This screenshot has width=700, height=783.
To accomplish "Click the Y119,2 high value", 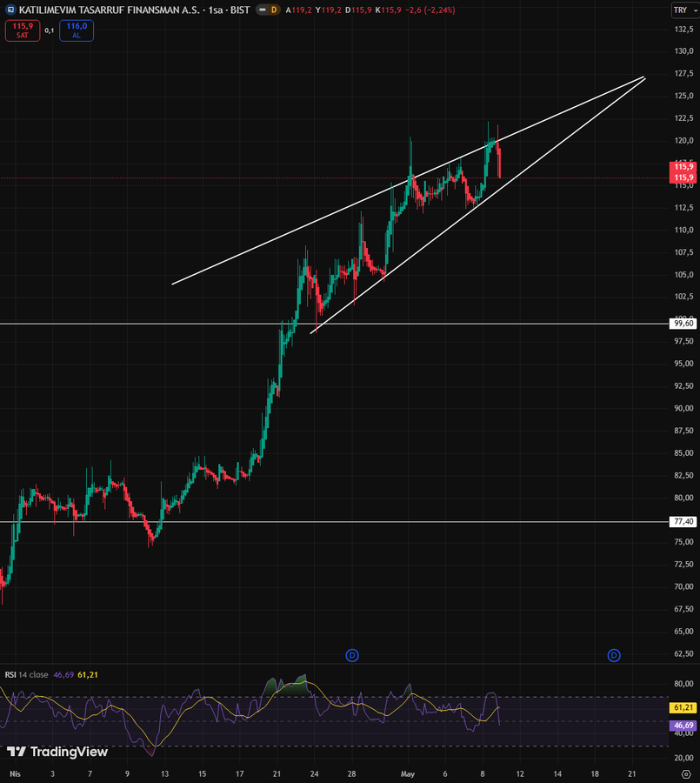I will (329, 10).
